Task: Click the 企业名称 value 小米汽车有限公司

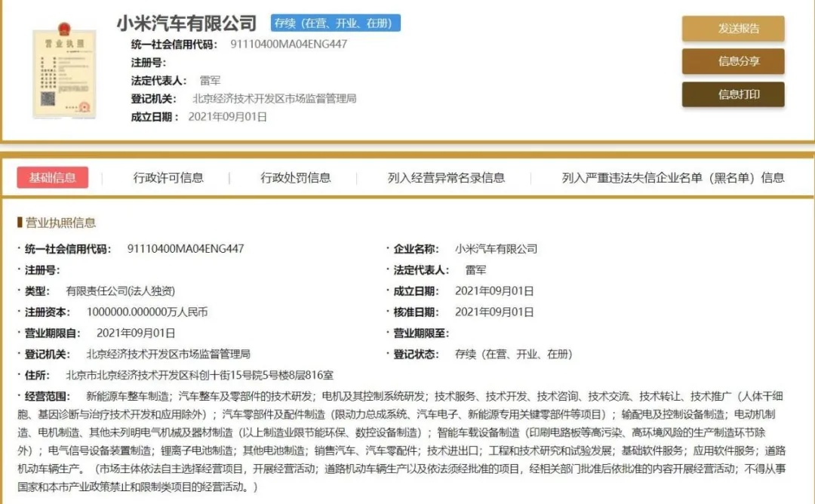Action: [x=496, y=249]
